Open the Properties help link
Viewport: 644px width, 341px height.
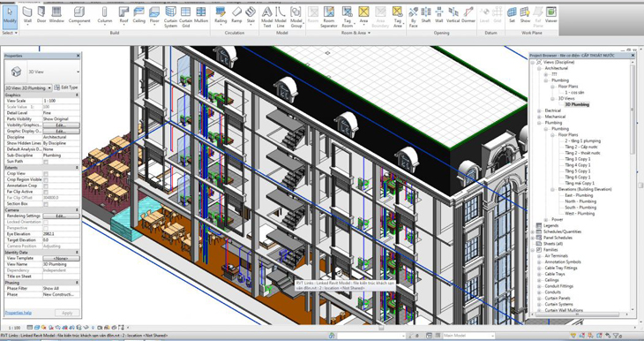click(x=18, y=313)
